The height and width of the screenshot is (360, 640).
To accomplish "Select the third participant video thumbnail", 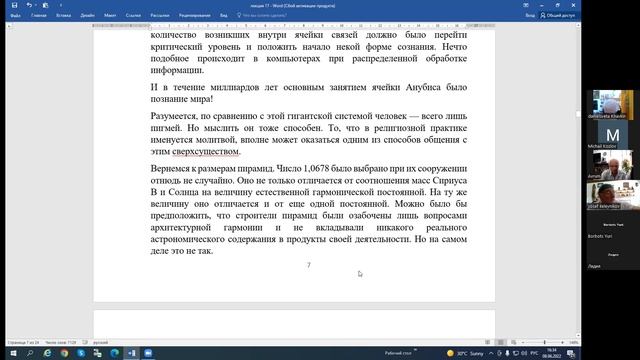I will (x=613, y=165).
